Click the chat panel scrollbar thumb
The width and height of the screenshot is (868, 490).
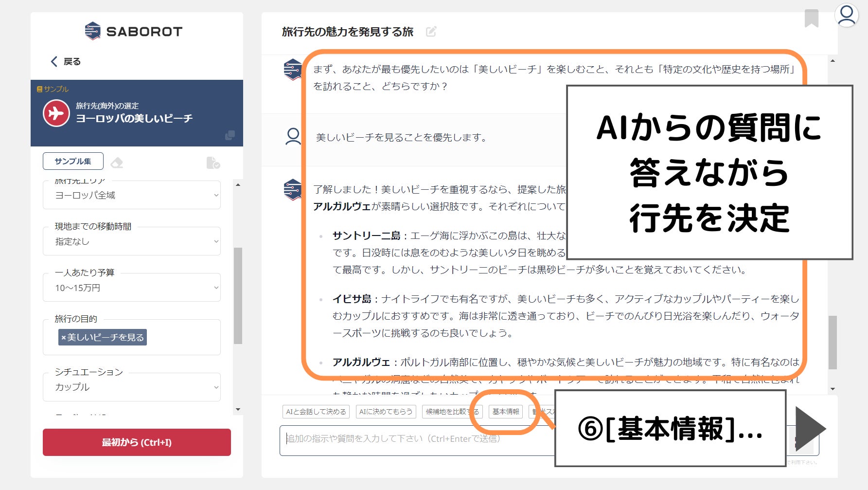[833, 343]
